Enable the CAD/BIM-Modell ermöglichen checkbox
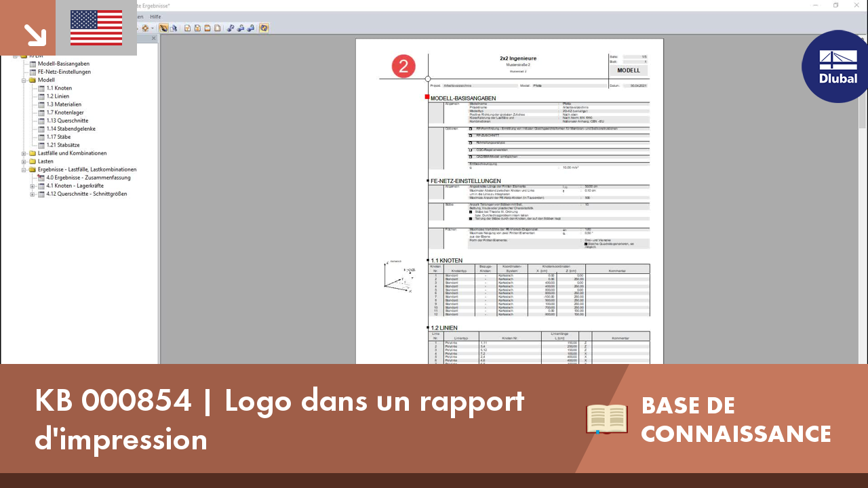The height and width of the screenshot is (488, 868). point(470,156)
